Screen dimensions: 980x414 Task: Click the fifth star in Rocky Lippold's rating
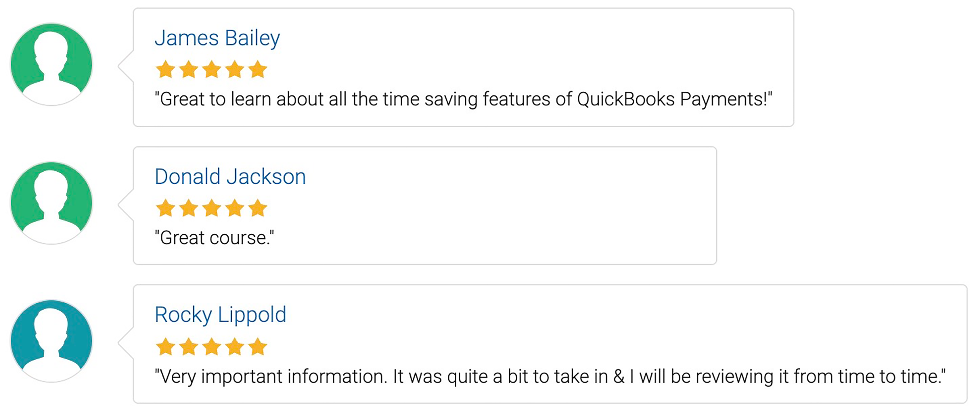(257, 346)
